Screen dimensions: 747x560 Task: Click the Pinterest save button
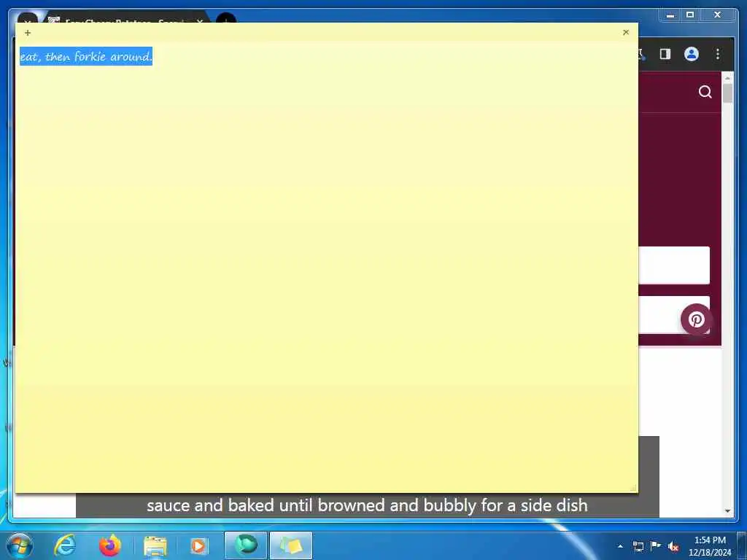(x=696, y=319)
